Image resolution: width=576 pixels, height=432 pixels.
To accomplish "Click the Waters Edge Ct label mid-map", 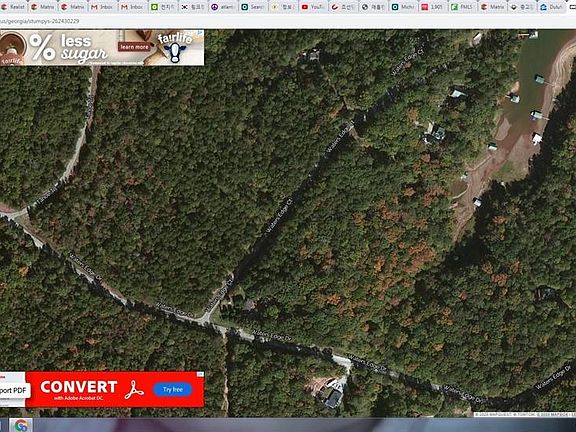I will point(279,216).
